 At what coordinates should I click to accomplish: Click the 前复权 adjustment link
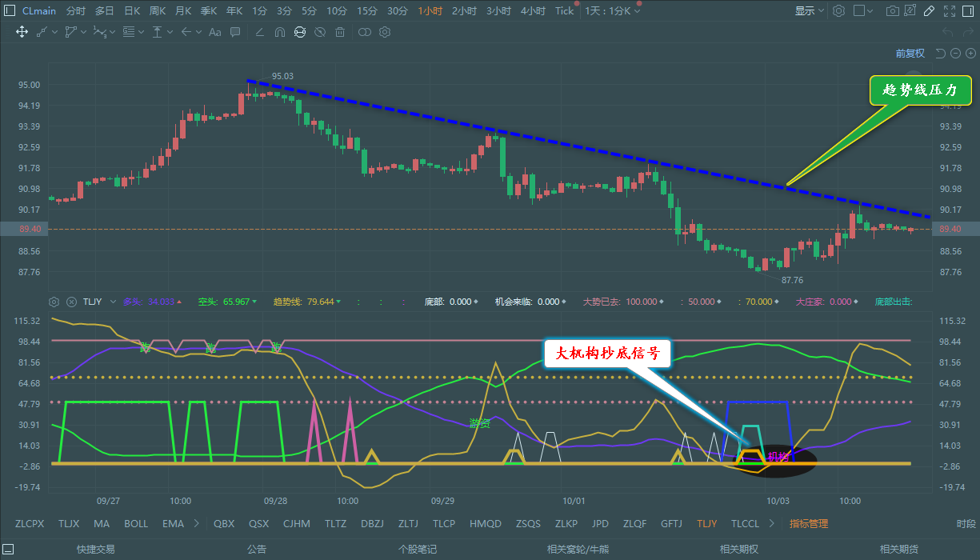[x=910, y=53]
